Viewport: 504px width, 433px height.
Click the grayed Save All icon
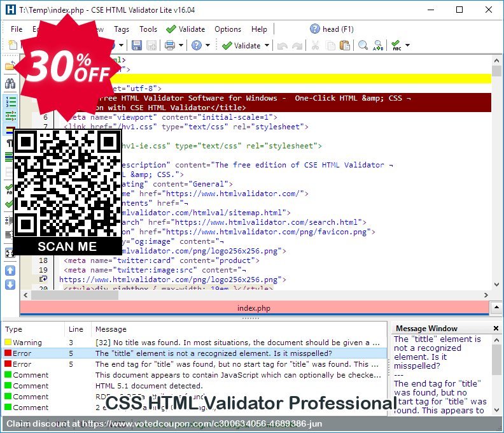(151, 45)
